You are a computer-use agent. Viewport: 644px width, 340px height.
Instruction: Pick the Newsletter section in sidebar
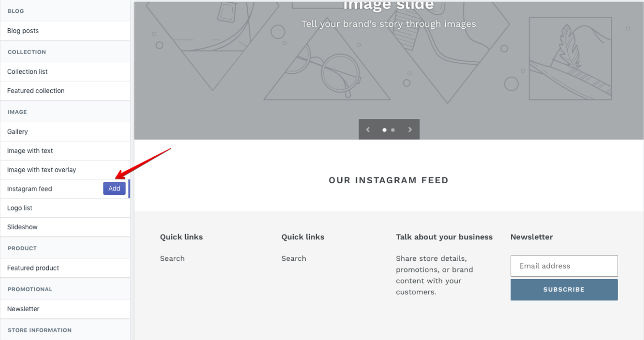point(65,309)
